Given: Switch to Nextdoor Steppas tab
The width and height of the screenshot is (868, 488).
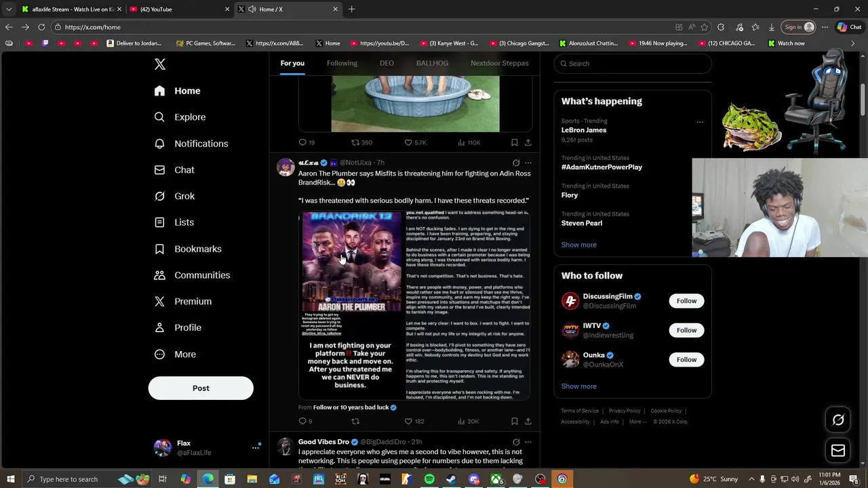Looking at the screenshot, I should pyautogui.click(x=499, y=63).
